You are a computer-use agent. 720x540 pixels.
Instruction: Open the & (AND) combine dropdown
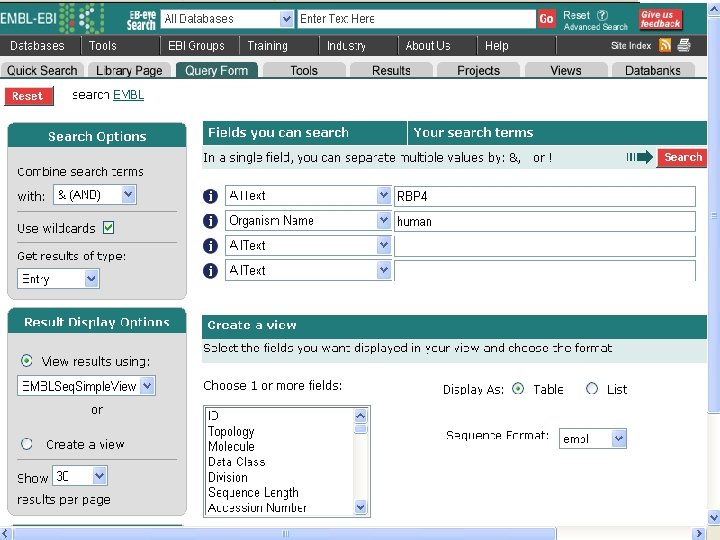(95, 194)
